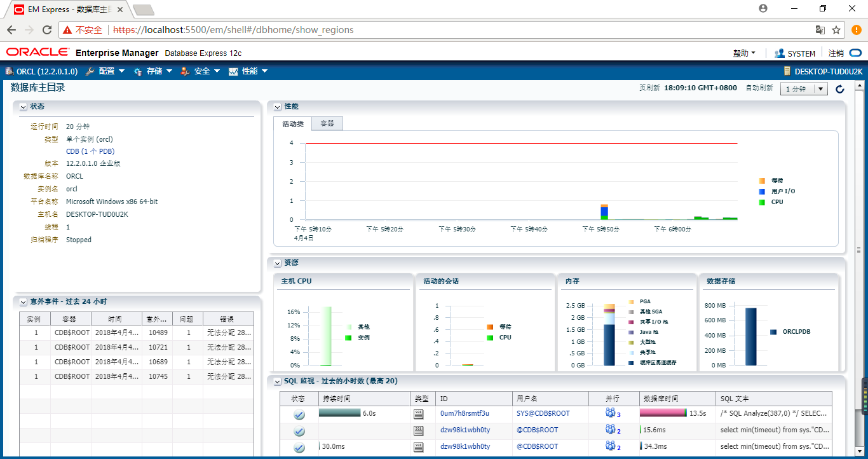The image size is (868, 459).
Task: Click incident number 10721 cell
Action: (x=158, y=347)
